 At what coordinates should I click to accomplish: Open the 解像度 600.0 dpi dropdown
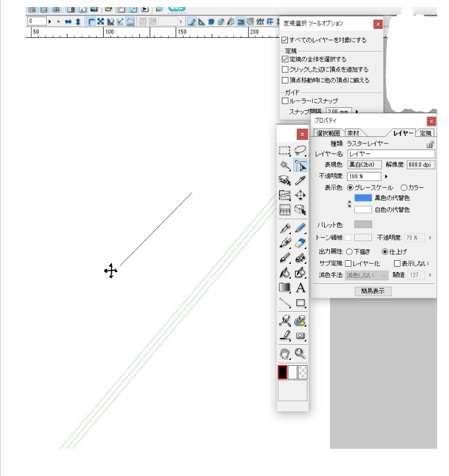coord(421,165)
